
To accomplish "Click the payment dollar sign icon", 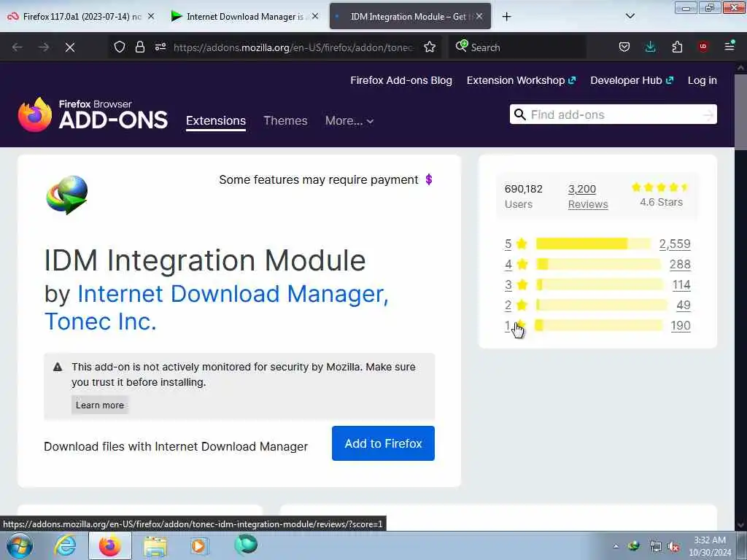I will click(429, 179).
